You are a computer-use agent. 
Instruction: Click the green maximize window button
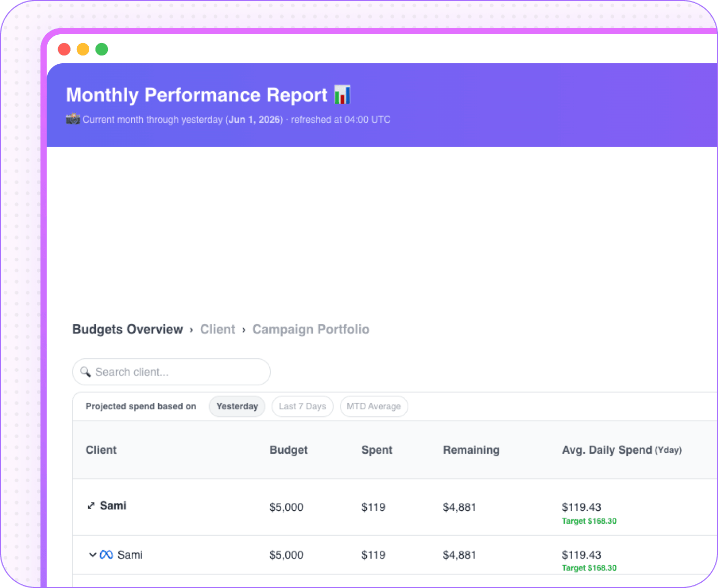pos(102,49)
